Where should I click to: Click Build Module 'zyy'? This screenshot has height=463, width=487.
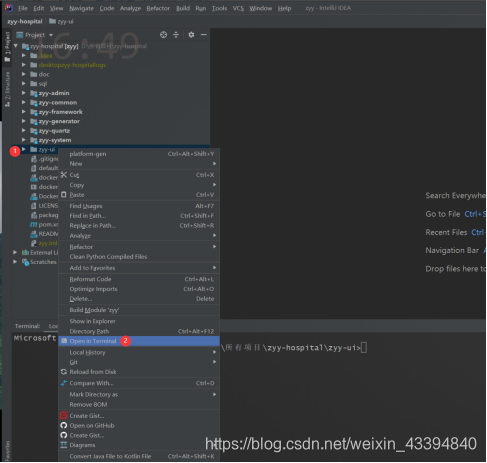(139, 310)
